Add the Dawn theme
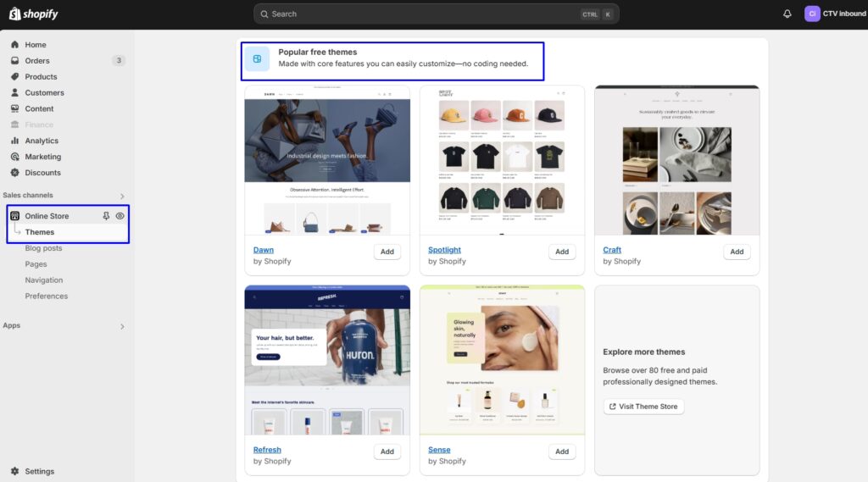 point(387,252)
